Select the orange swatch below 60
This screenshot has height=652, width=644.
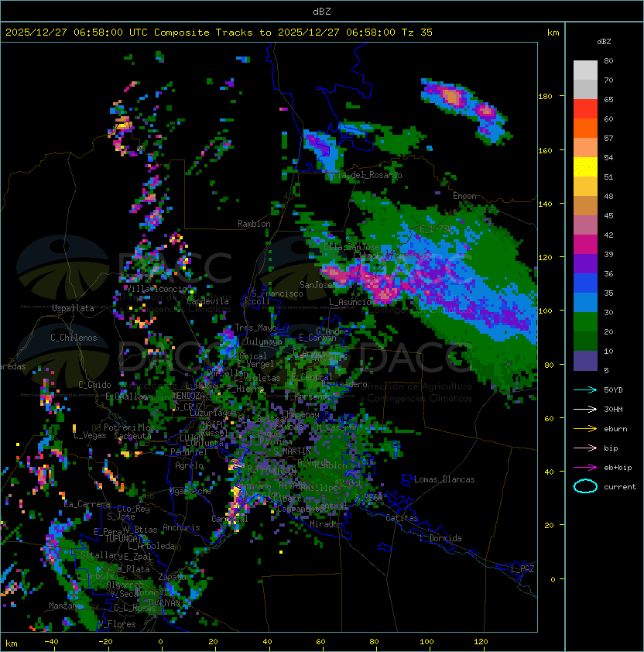[585, 128]
